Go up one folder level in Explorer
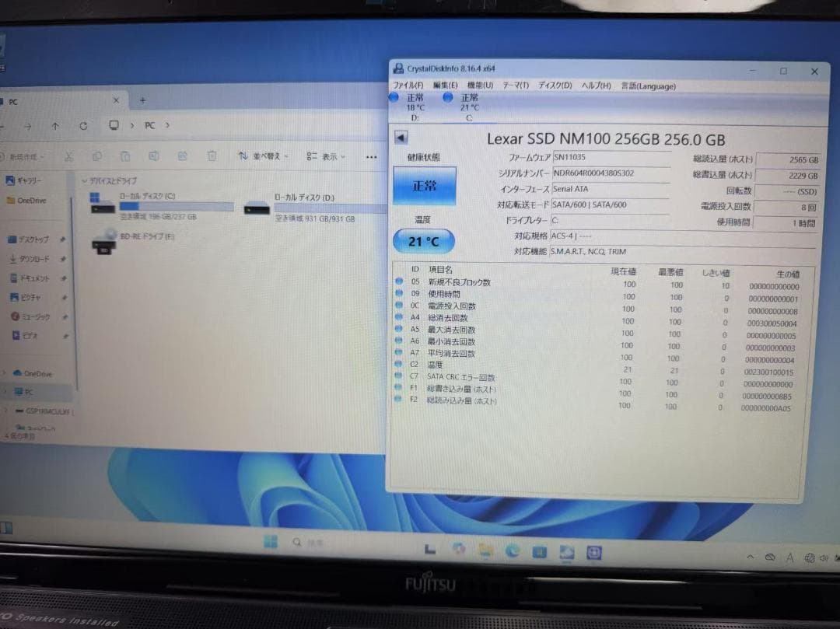The width and height of the screenshot is (840, 629). point(55,126)
